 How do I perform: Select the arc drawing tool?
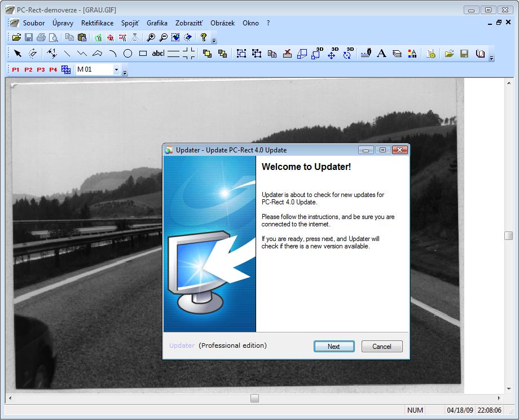coord(112,53)
